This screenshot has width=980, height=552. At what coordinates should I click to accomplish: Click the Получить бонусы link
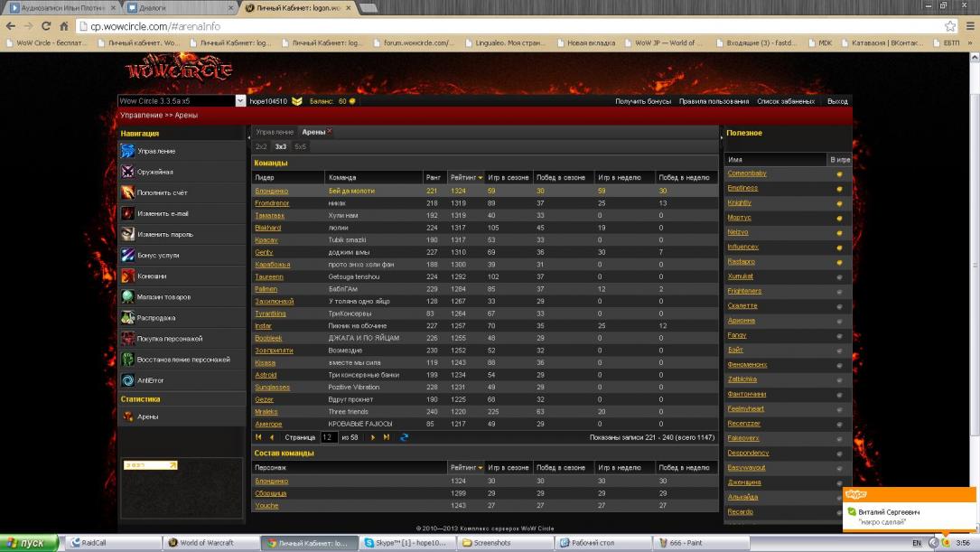643,101
